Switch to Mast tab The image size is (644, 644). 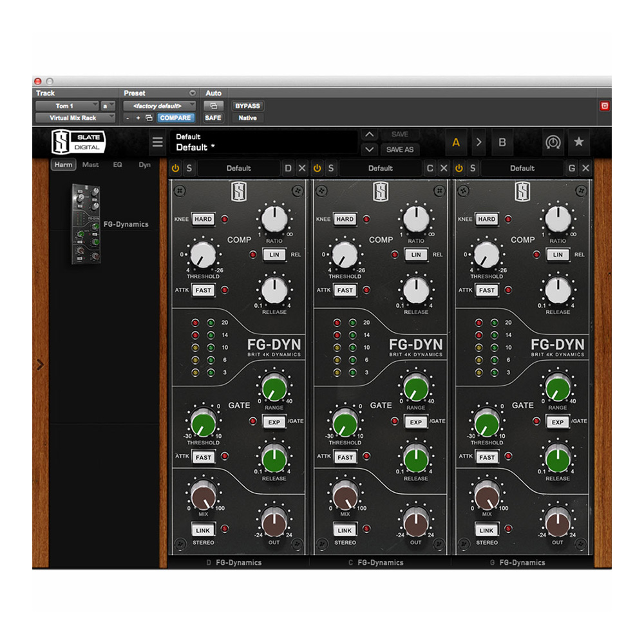click(x=90, y=165)
